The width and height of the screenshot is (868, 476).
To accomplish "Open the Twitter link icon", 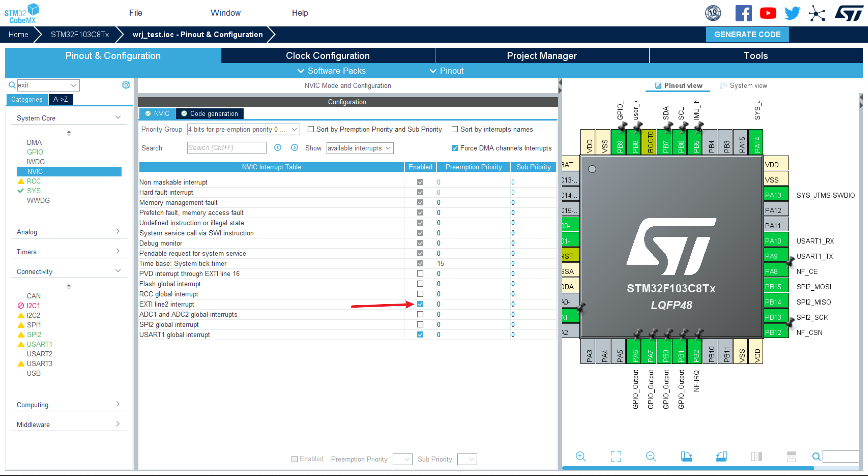I will tap(792, 13).
